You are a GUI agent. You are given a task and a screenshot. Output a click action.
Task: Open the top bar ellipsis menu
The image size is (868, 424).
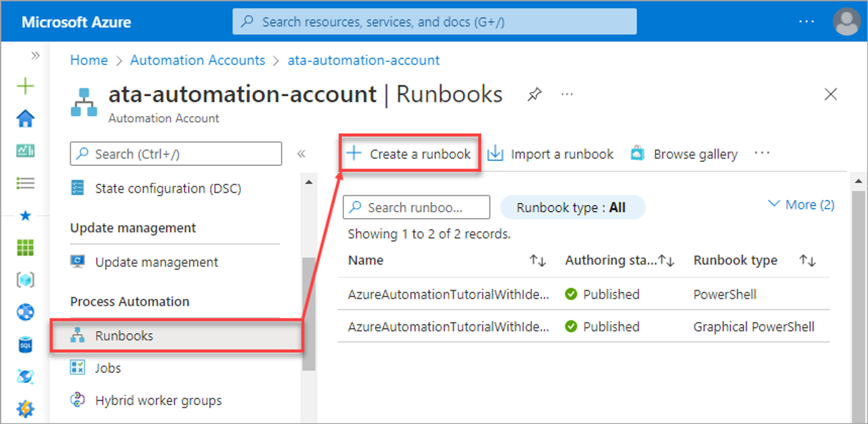[x=806, y=21]
